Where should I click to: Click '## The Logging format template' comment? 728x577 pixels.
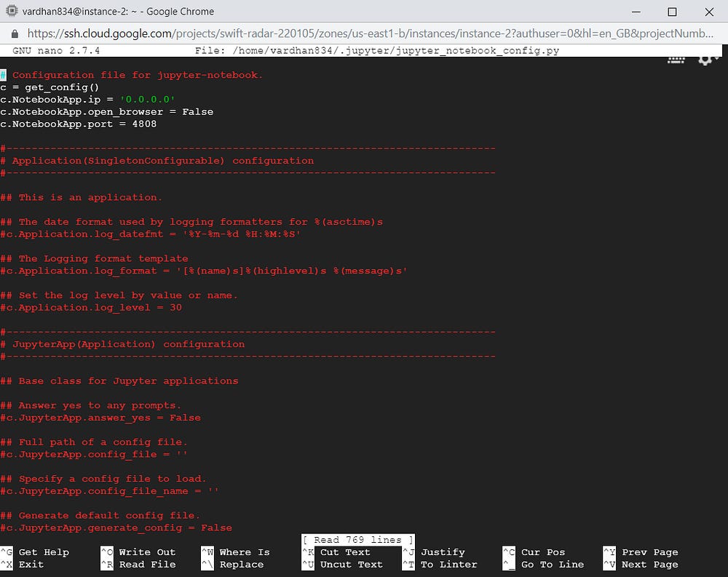click(94, 258)
